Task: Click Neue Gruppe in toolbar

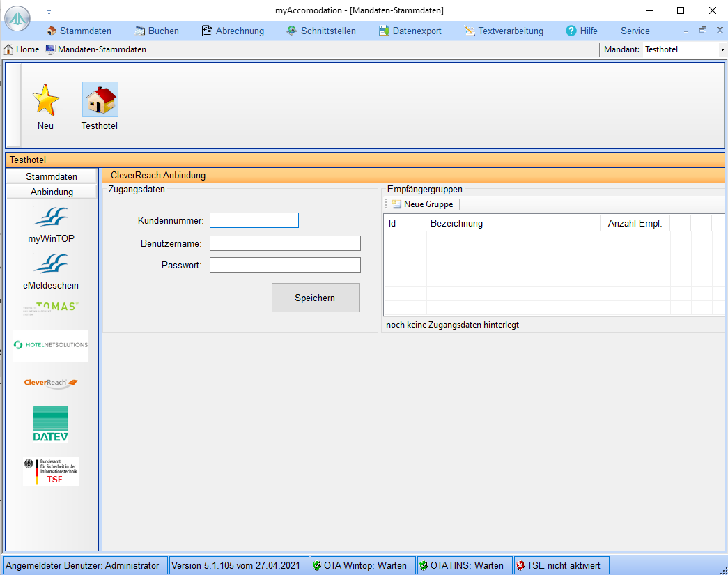Action: click(422, 204)
